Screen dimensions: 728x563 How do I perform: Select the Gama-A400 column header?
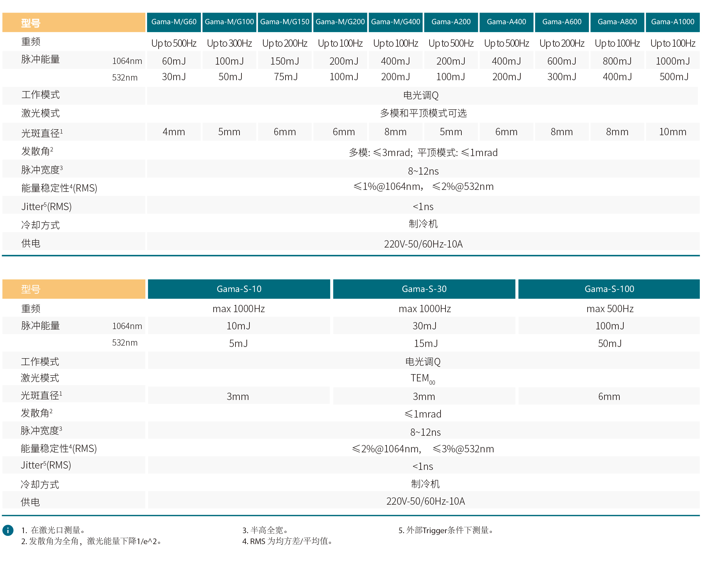pyautogui.click(x=506, y=22)
